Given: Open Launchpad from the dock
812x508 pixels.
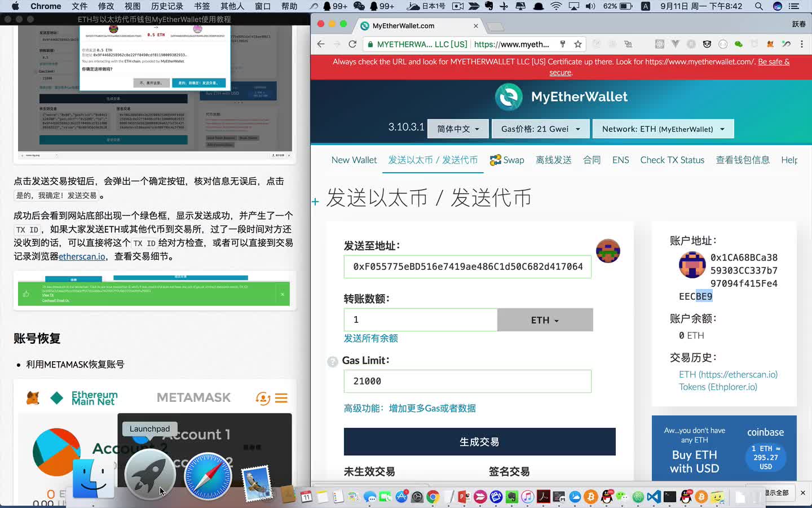Looking at the screenshot, I should [x=150, y=475].
